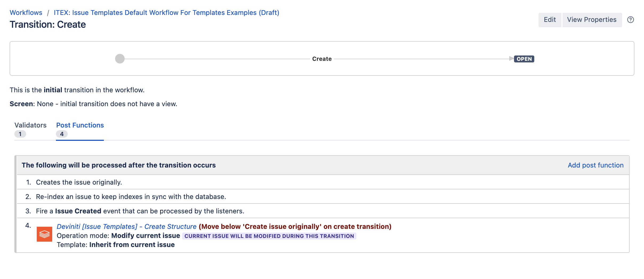Select 'Creates the issue originally.' row
The image size is (644, 279).
323,182
